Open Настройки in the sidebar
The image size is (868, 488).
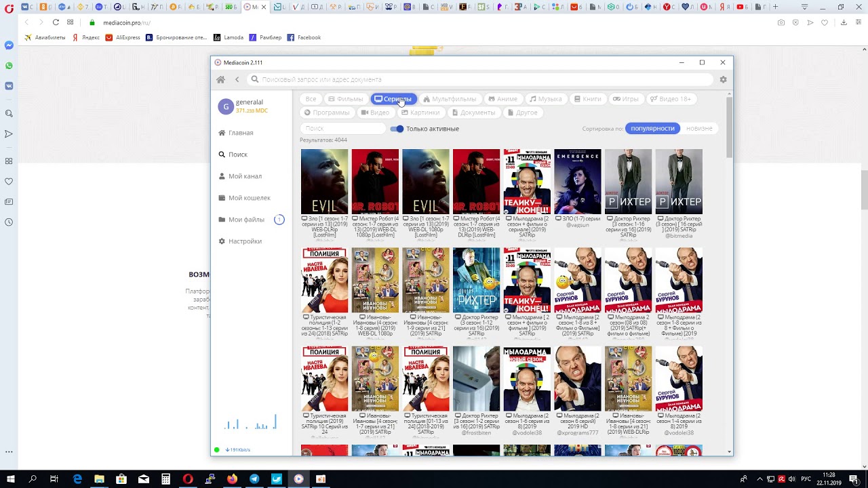240,241
